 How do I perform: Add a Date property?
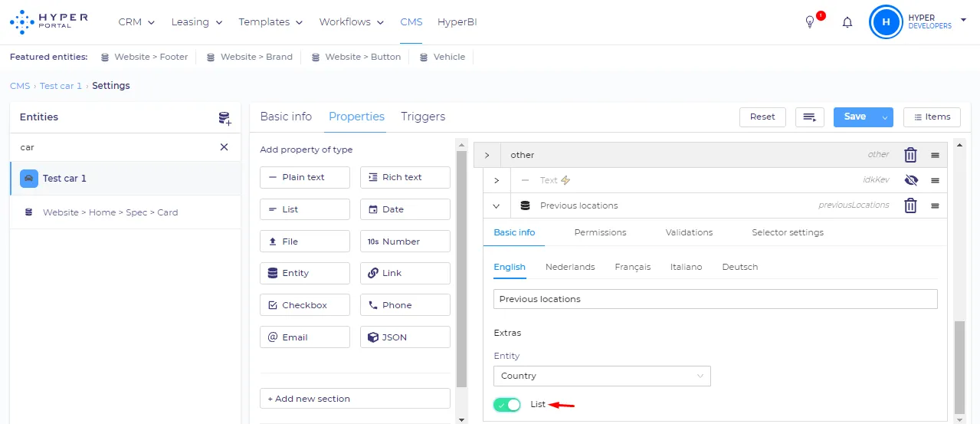pyautogui.click(x=405, y=209)
